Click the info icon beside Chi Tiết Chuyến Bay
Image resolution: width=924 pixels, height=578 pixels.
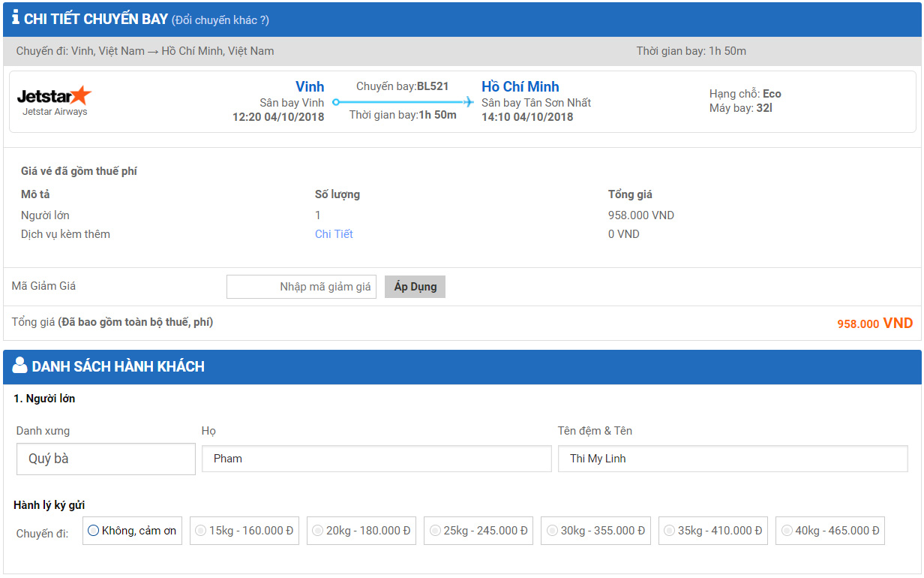16,19
